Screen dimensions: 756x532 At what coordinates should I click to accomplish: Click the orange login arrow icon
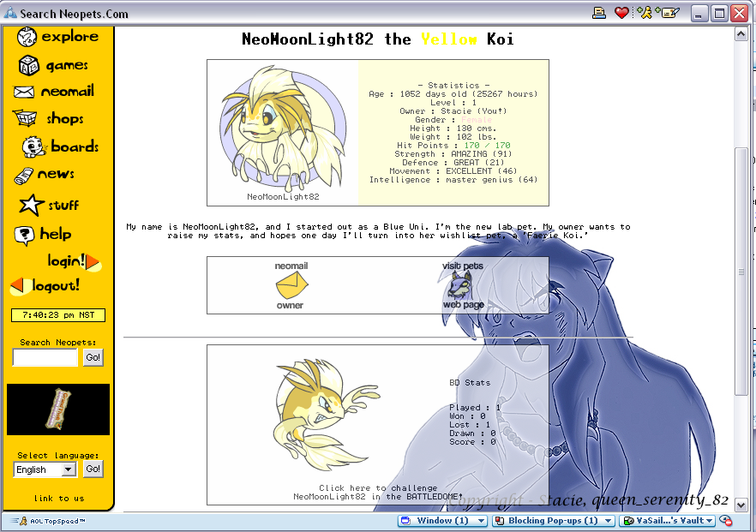(x=93, y=262)
